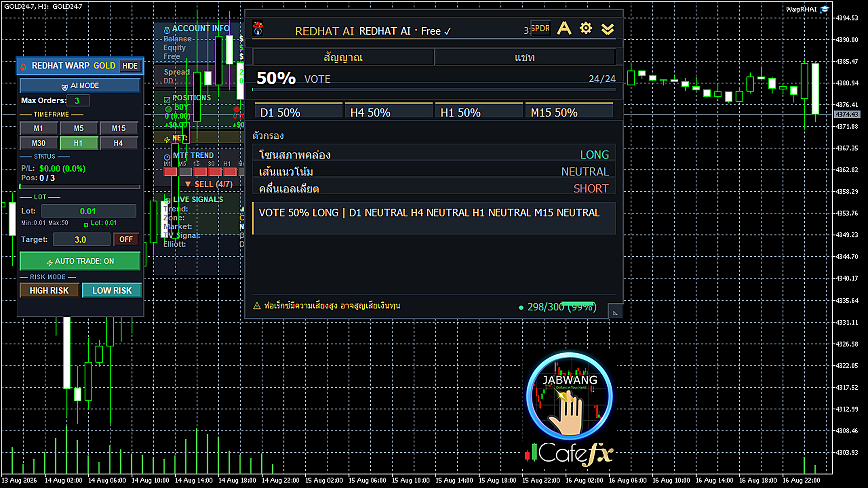
Task: Select the D1 50% timeframe cell
Action: coord(298,111)
